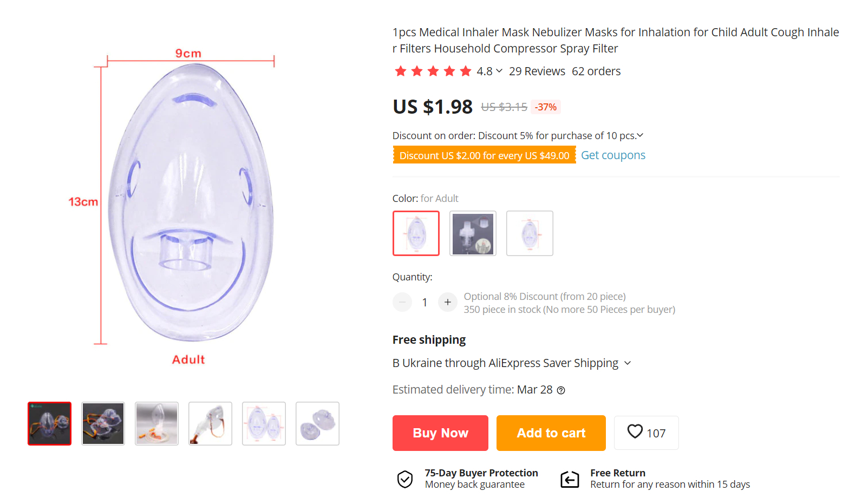This screenshot has width=849, height=504.
Task: Select the 'for Adult' color swatch
Action: (x=416, y=233)
